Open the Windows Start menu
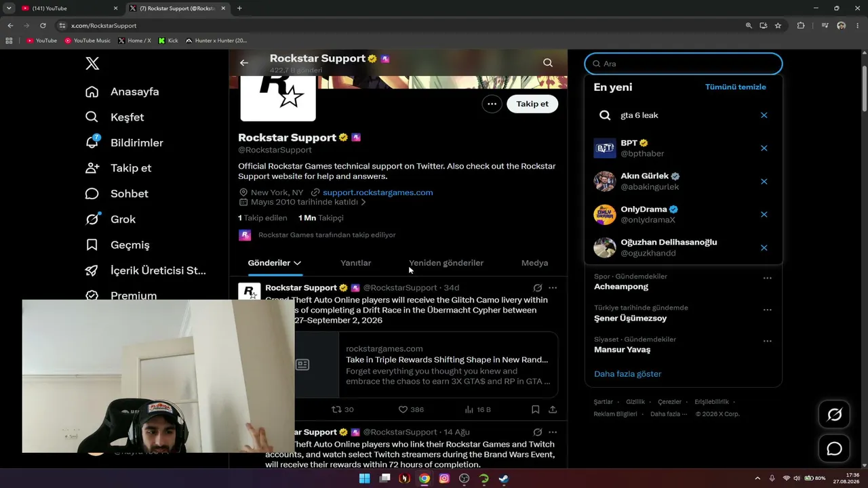Image resolution: width=868 pixels, height=488 pixels. (365, 479)
